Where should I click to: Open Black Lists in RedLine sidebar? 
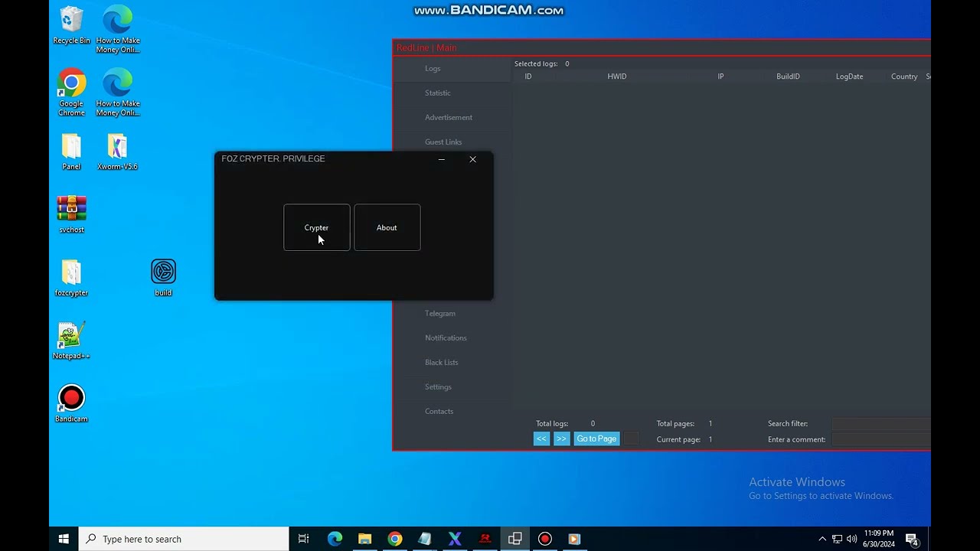coord(442,362)
